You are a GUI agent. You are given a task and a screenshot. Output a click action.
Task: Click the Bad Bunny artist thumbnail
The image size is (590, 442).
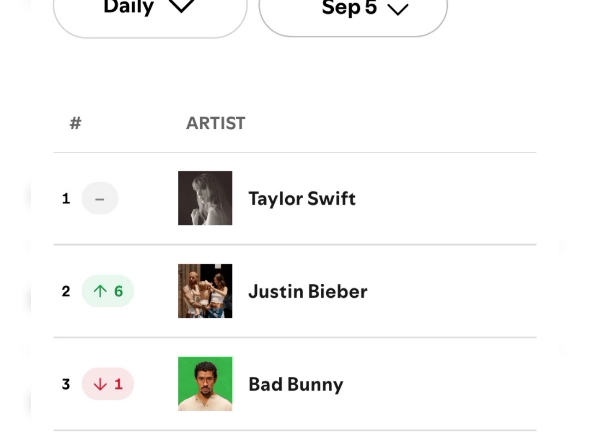(x=205, y=384)
